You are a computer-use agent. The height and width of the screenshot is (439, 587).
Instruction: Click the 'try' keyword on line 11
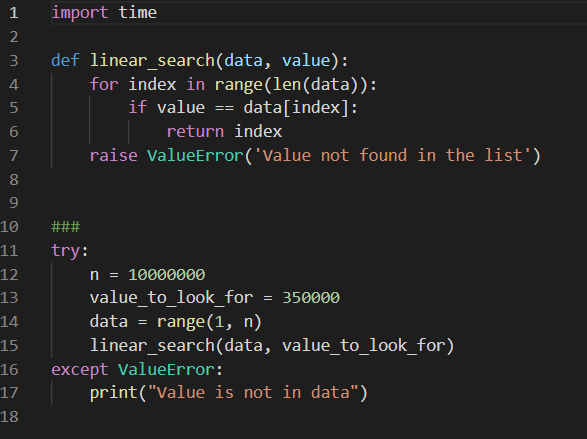tap(65, 251)
